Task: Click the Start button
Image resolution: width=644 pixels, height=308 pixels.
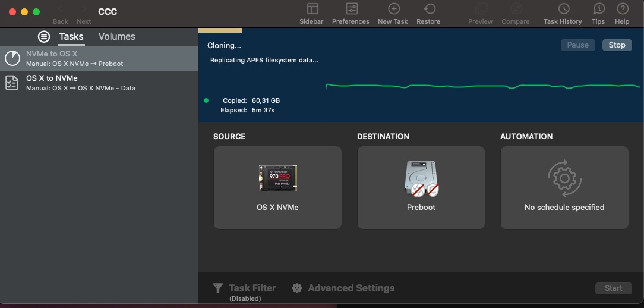Action: pyautogui.click(x=613, y=288)
